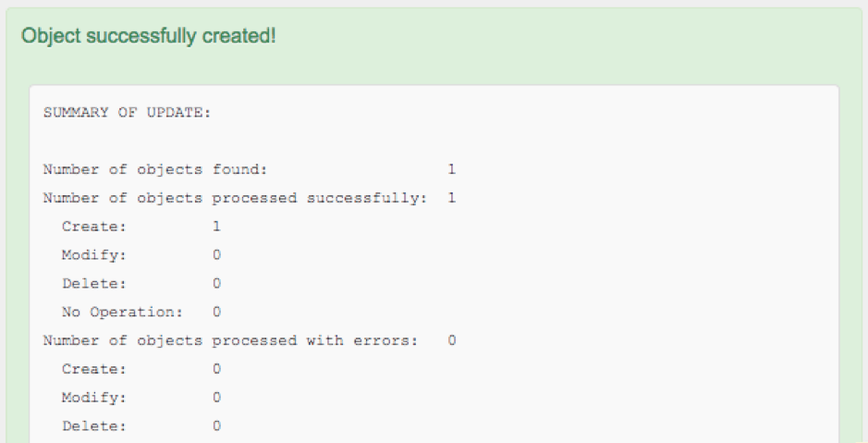Click the successful Delete count 0

216,284
